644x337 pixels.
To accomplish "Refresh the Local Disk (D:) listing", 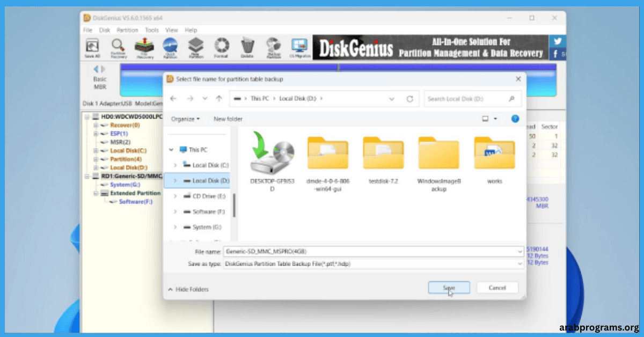I will (410, 99).
